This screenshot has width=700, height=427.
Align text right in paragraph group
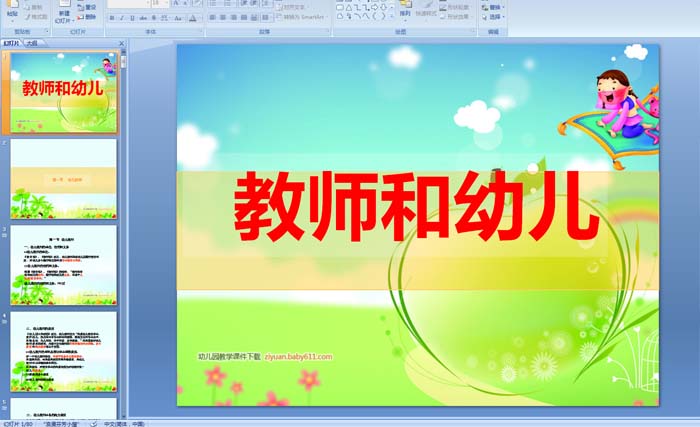tap(233, 17)
